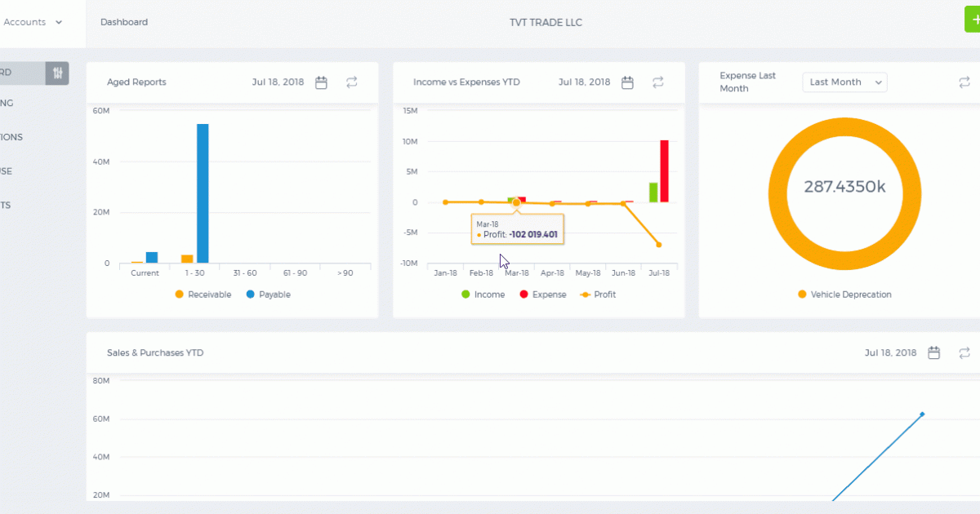Open calendar in Sales & Purchases card
The width and height of the screenshot is (980, 514).
(934, 352)
